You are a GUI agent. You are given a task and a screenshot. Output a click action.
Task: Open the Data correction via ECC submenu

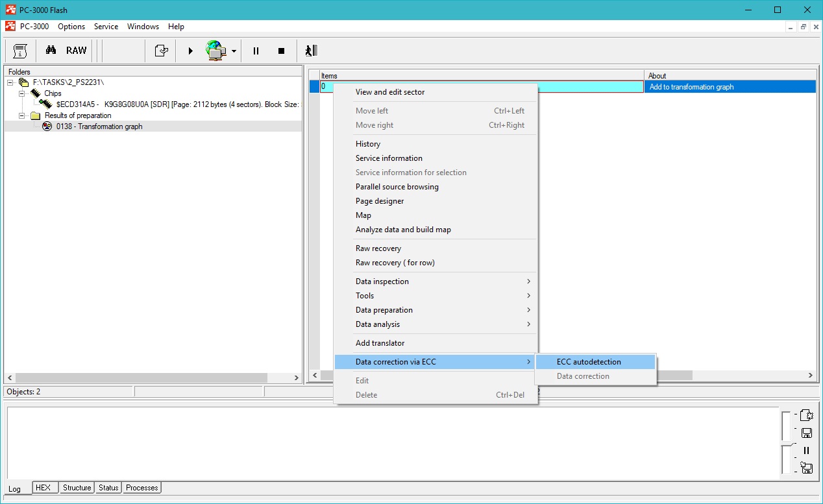(436, 362)
